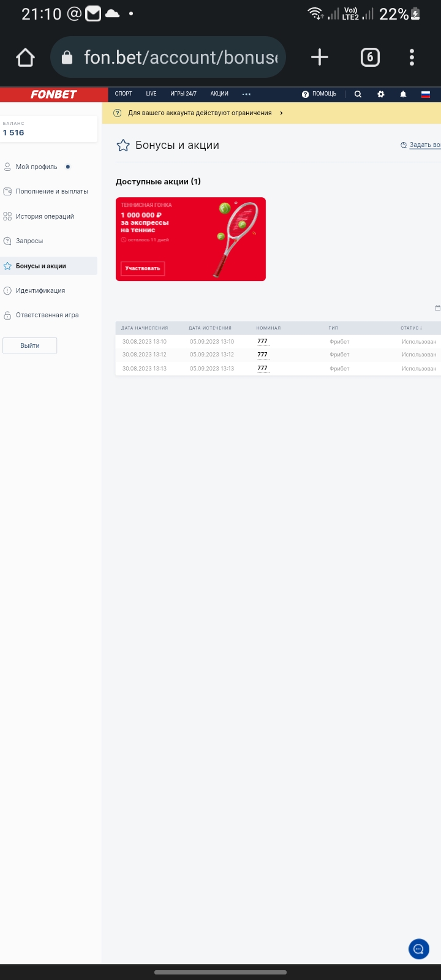Click Использован status in 13:13 row
The image size is (441, 980).
click(419, 369)
